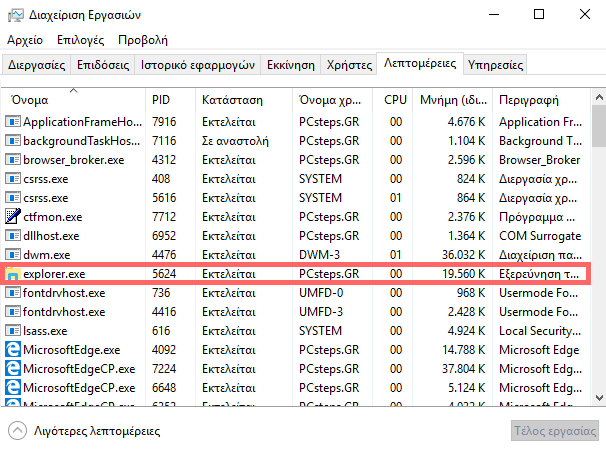606x454 pixels.
Task: Click the ApplicationFrameHost process icon
Action: 13,122
